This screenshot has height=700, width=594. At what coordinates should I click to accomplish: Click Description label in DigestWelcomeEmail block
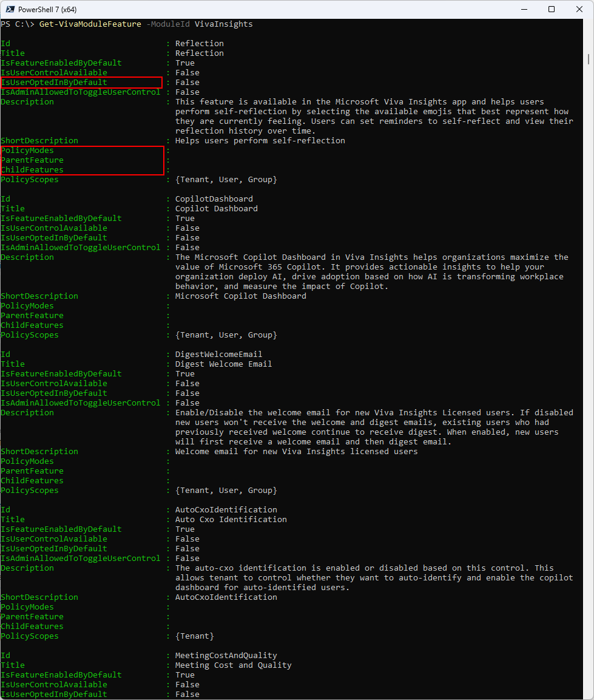27,412
